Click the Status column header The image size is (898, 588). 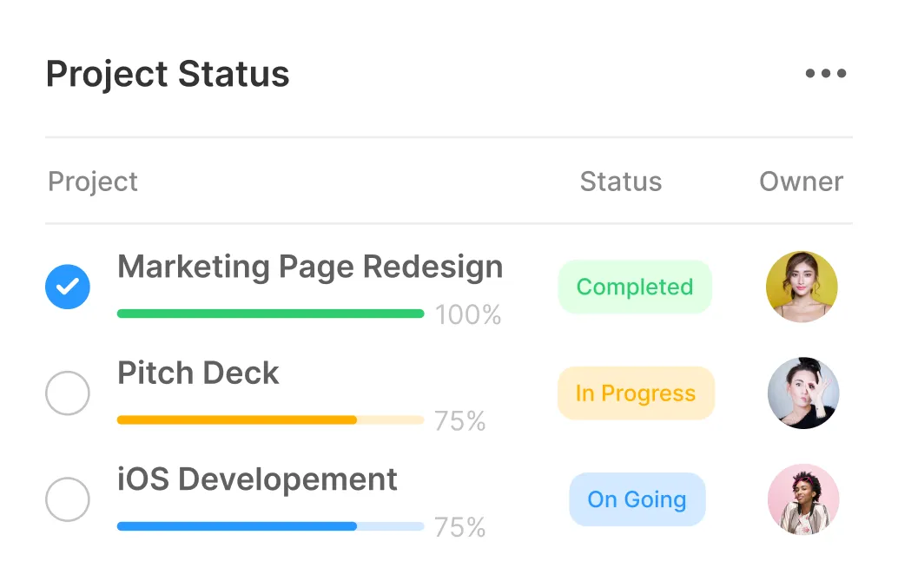tap(621, 182)
